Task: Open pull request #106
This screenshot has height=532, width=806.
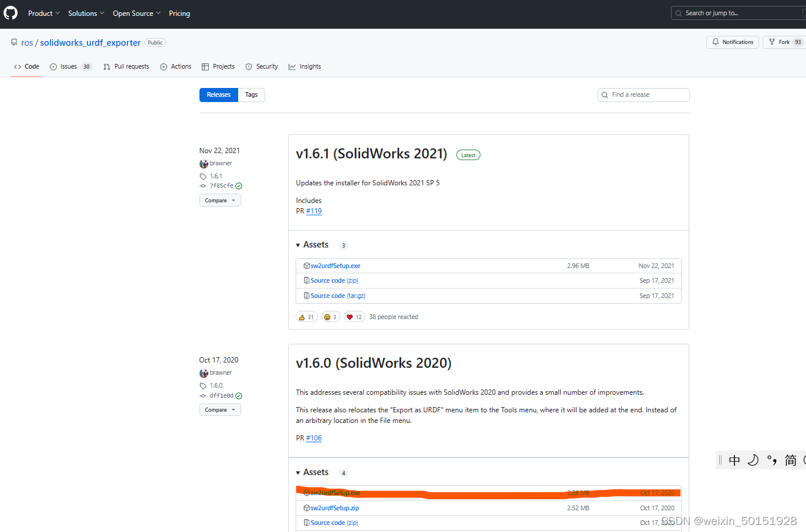Action: [314, 438]
